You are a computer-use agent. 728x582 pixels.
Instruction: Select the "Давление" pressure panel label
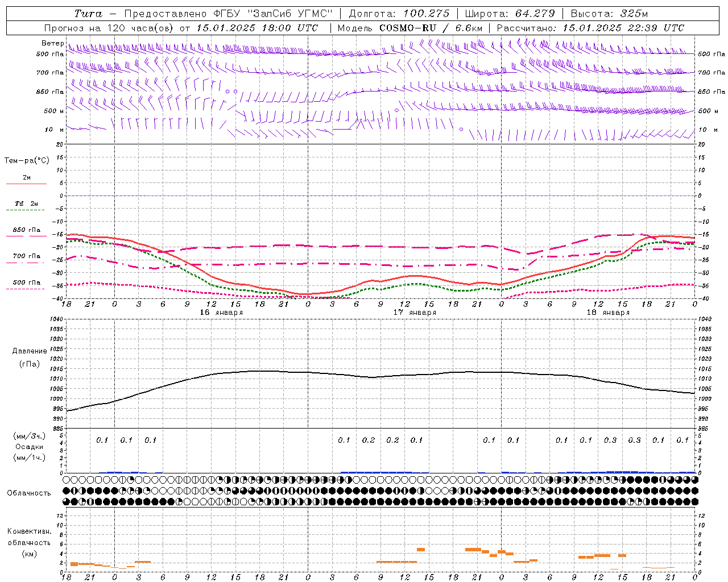point(30,351)
